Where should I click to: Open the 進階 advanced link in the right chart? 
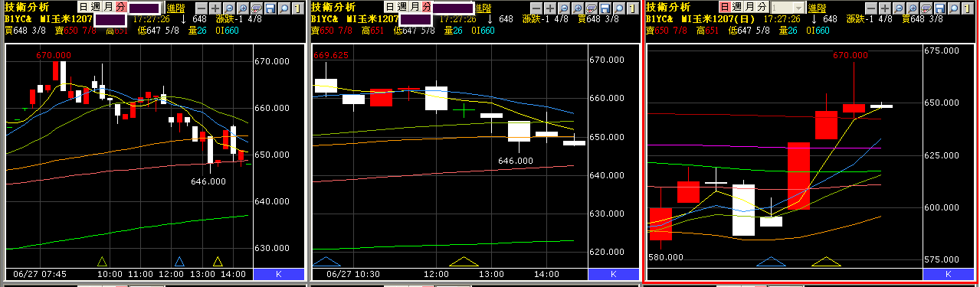tap(817, 8)
